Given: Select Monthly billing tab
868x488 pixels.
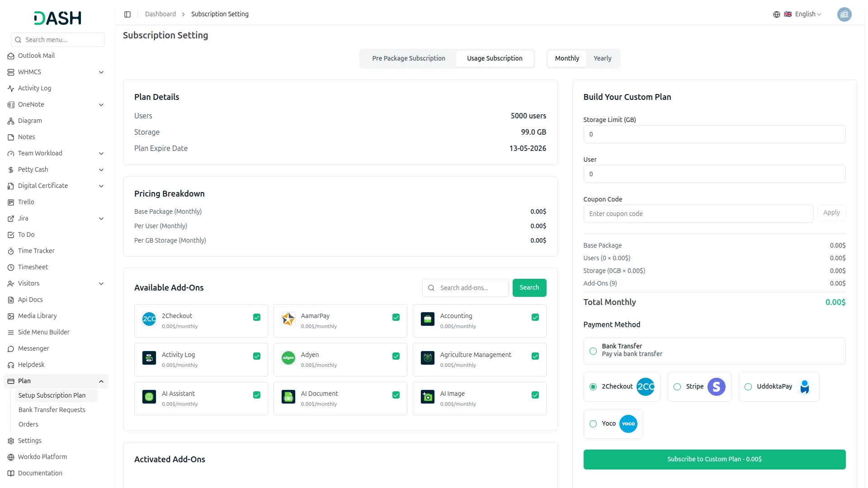Looking at the screenshot, I should pos(567,58).
